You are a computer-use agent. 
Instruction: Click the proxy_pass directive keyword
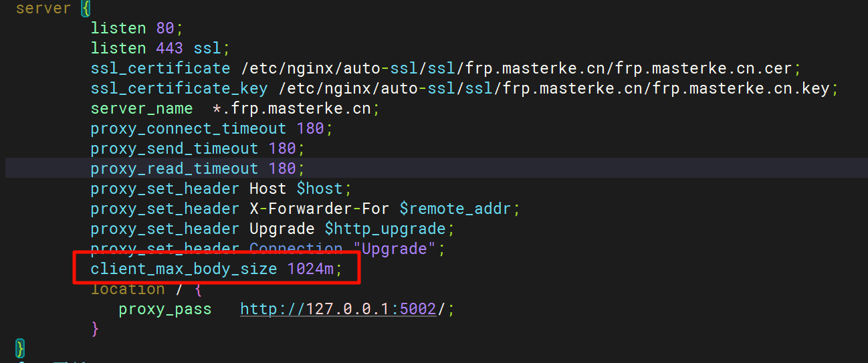(x=165, y=309)
